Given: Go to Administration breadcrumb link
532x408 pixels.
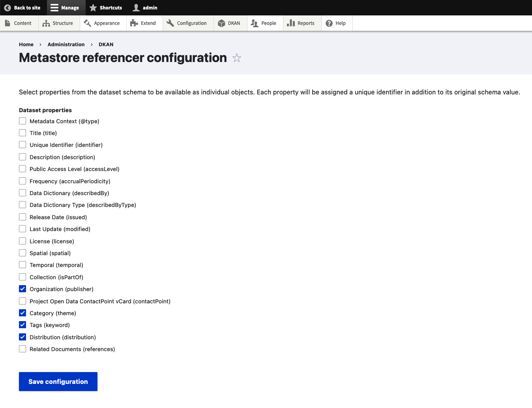Looking at the screenshot, I should tap(66, 45).
